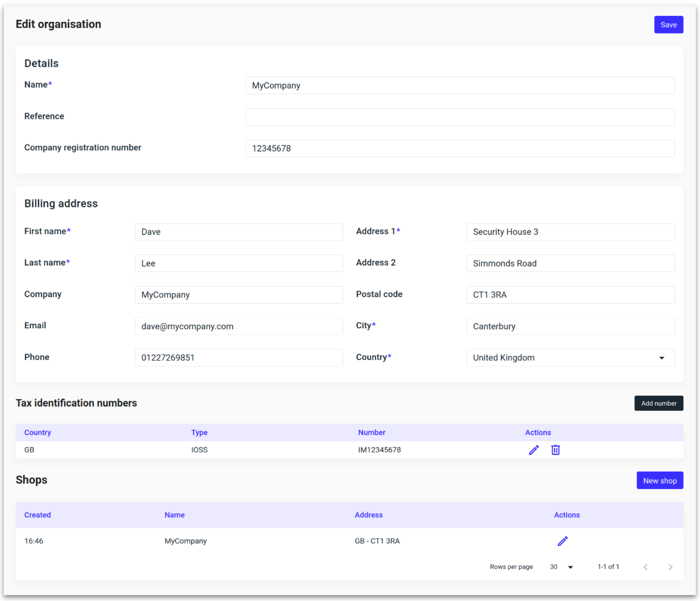Open the Country dropdown showing United Kingdom
Viewport: 700px width, 601px height.
coord(570,358)
